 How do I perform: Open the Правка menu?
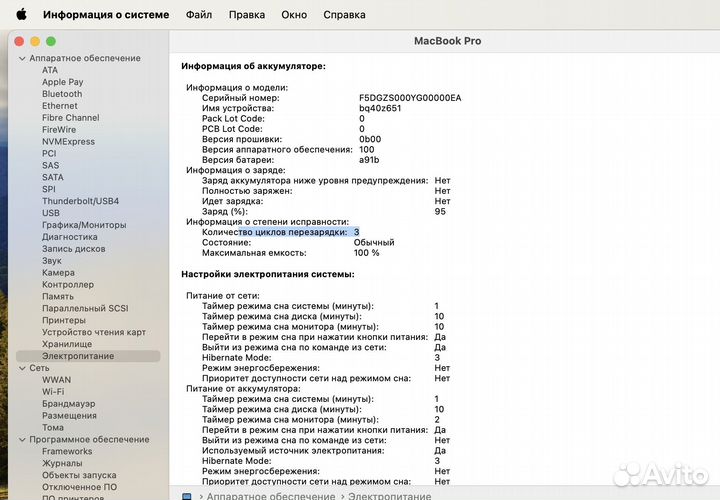(247, 15)
